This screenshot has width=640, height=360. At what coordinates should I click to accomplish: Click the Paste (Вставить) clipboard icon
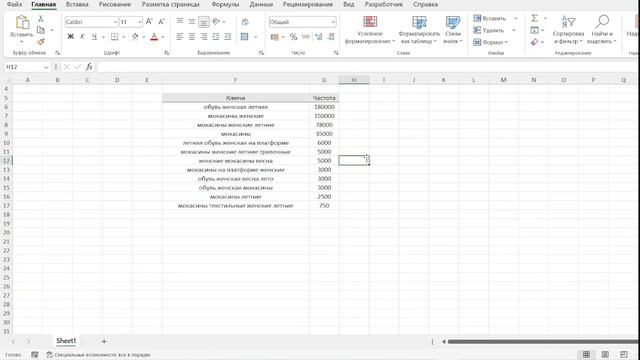point(22,22)
